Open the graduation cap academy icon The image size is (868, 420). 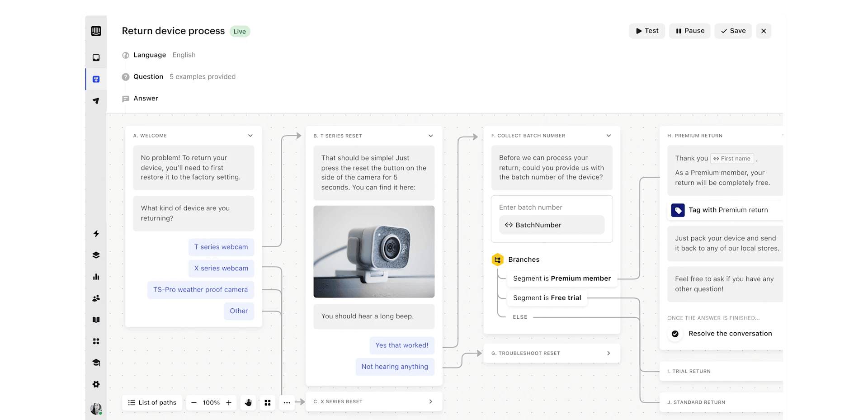[x=96, y=363]
